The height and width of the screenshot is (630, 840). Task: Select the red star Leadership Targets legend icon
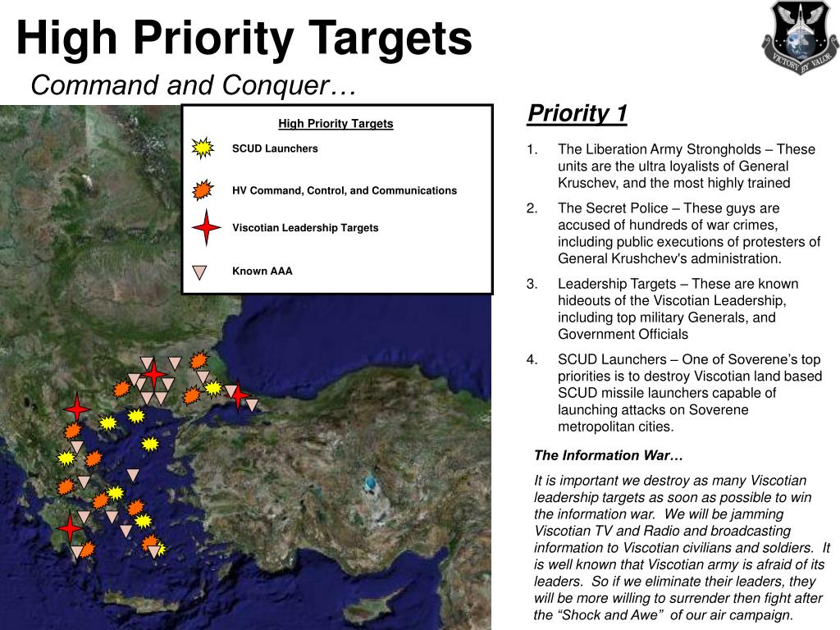(206, 228)
